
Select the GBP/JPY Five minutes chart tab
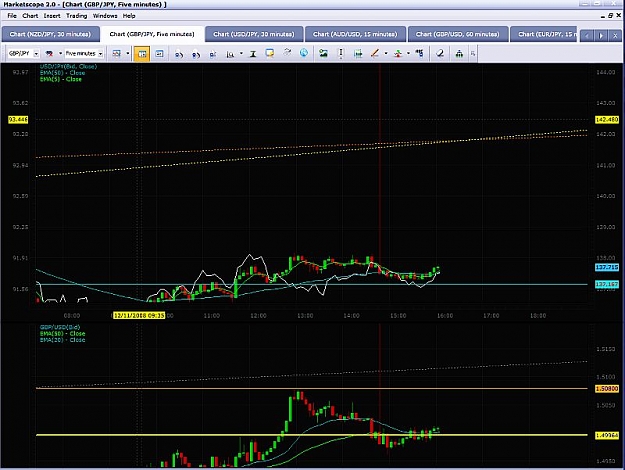click(x=152, y=34)
